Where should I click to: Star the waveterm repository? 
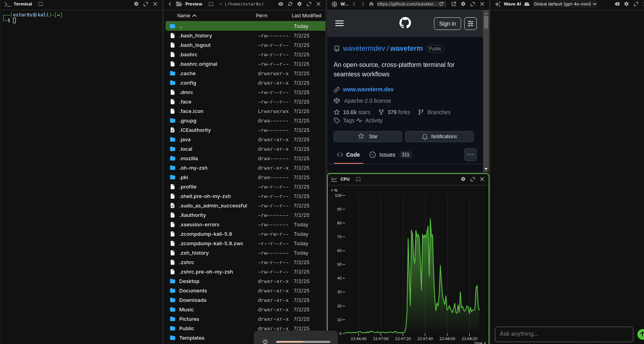pyautogui.click(x=367, y=137)
